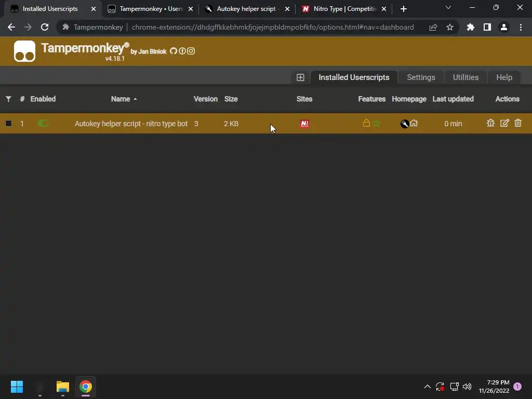Sort by Sites column header
The height and width of the screenshot is (399, 532).
(304, 99)
